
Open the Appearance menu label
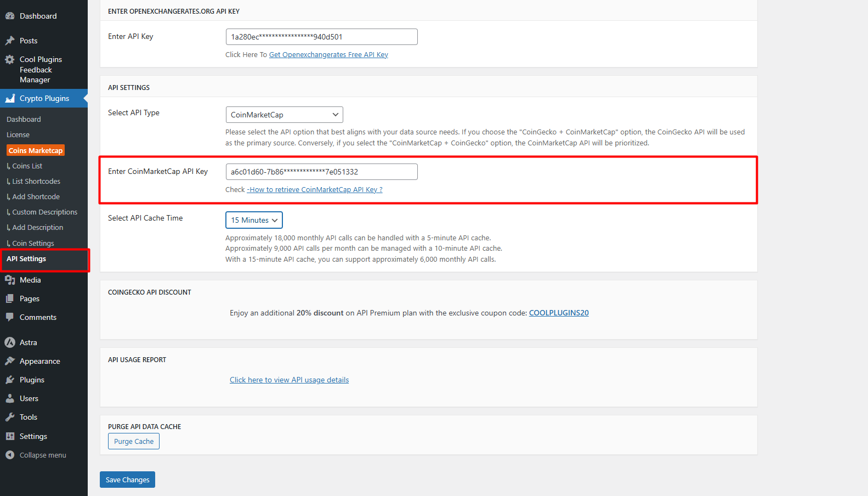pyautogui.click(x=40, y=361)
